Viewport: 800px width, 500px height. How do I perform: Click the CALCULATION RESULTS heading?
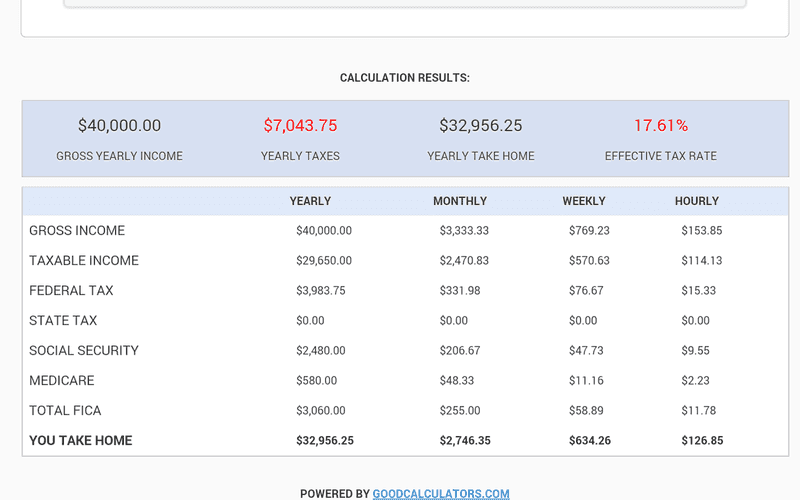(405, 78)
